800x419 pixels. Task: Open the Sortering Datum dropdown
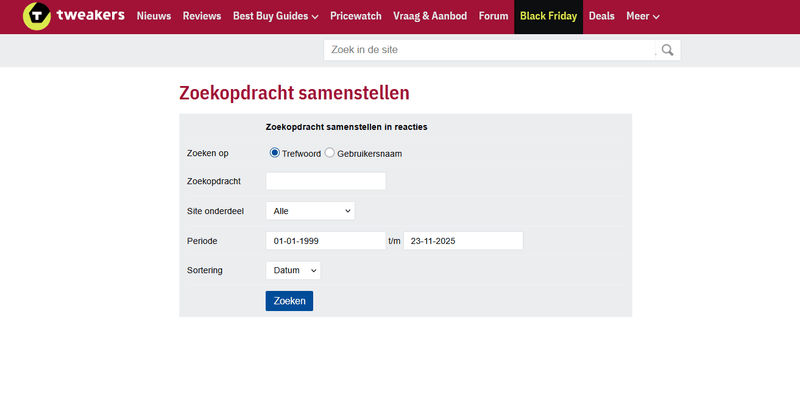[293, 270]
